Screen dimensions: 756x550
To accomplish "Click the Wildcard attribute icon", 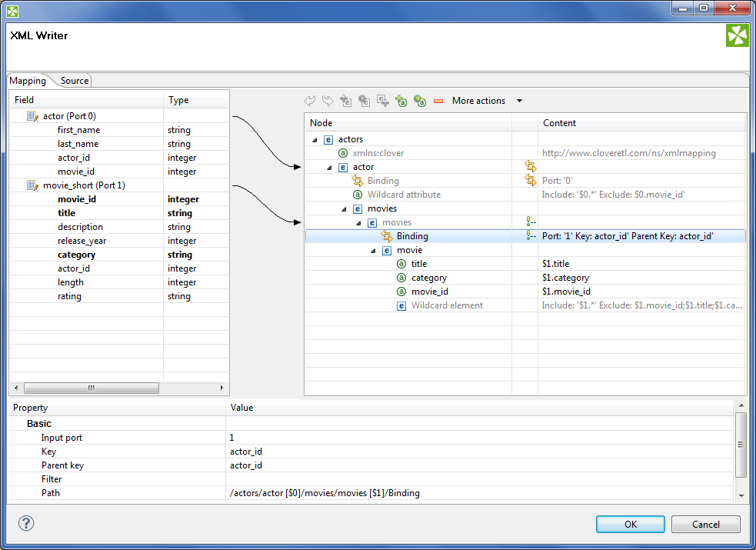I will pos(358,195).
